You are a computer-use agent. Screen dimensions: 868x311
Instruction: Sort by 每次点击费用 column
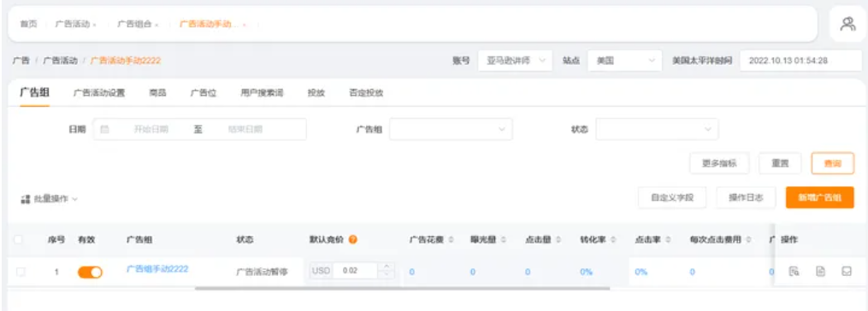coord(748,240)
